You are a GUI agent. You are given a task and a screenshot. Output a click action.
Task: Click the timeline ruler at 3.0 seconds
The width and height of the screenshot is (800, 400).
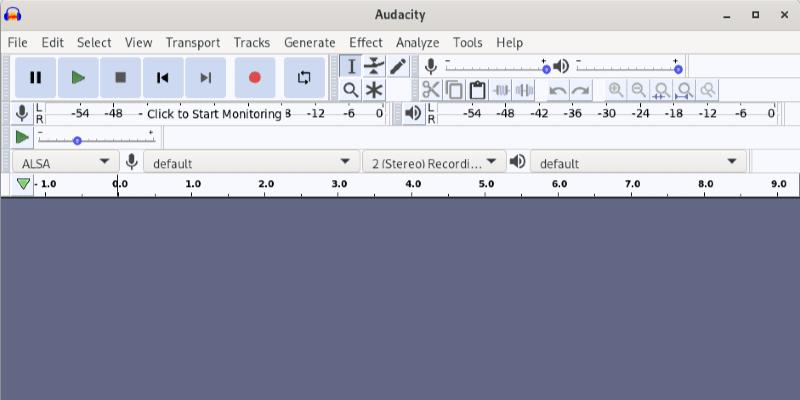[339, 184]
